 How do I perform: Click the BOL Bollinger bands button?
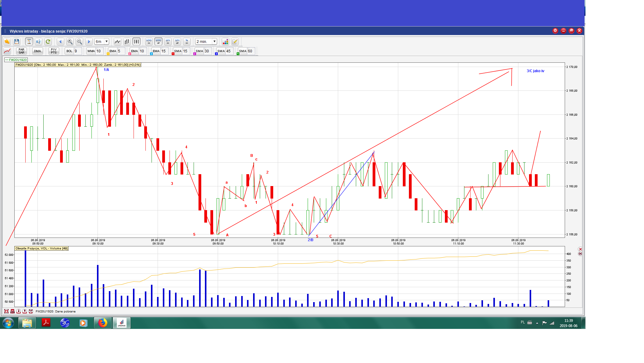(x=70, y=51)
